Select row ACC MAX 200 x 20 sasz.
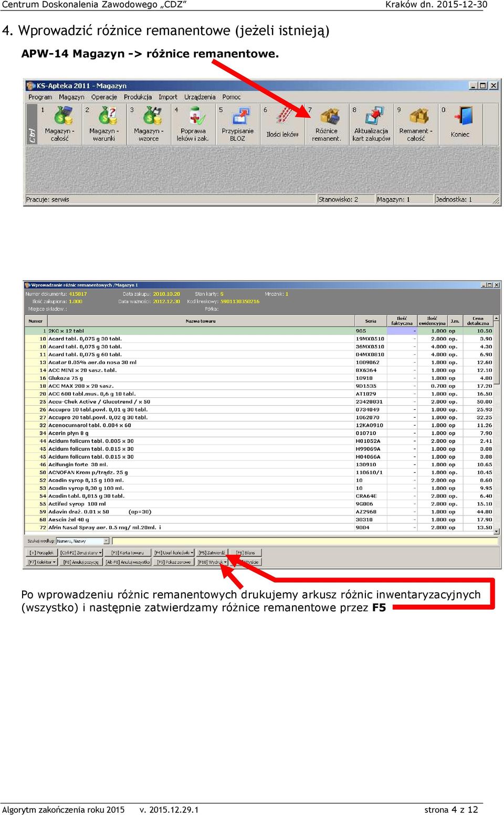The width and height of the screenshot is (504, 815). pos(259,386)
